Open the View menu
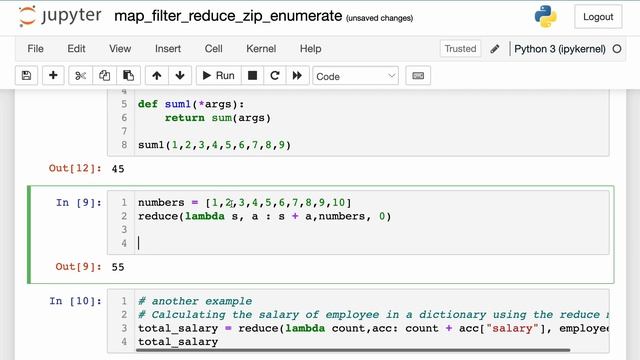Viewport: 640px width, 360px height. pos(120,49)
